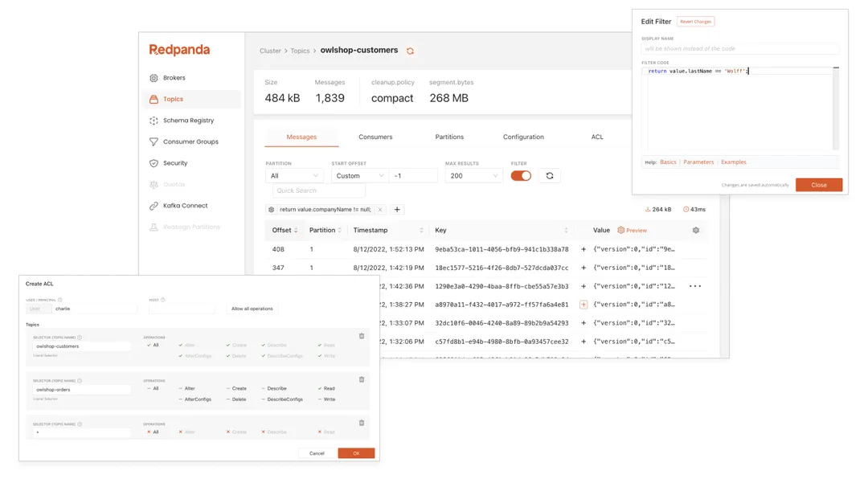Click the refresh button next to the filter toggle
The image size is (868, 479).
click(x=550, y=176)
